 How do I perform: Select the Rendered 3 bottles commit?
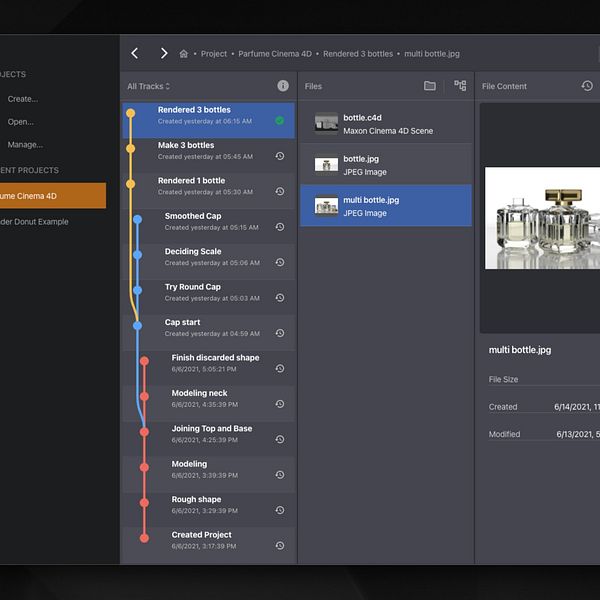209,121
